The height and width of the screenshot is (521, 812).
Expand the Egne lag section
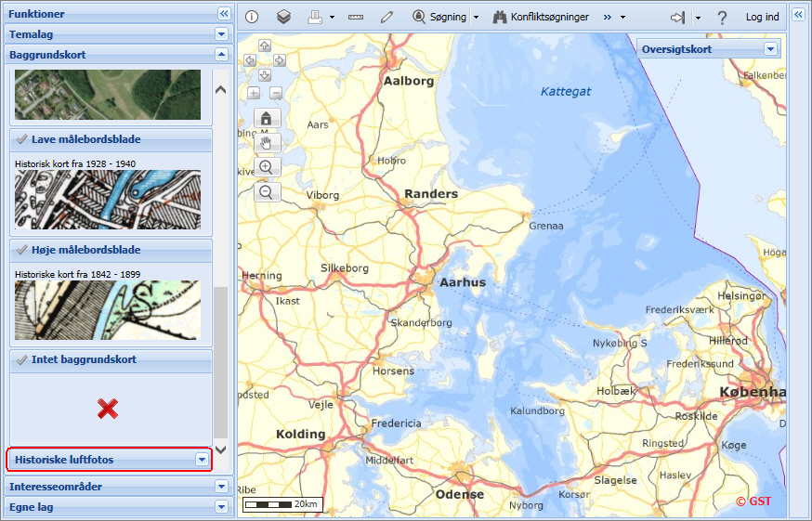coord(222,507)
